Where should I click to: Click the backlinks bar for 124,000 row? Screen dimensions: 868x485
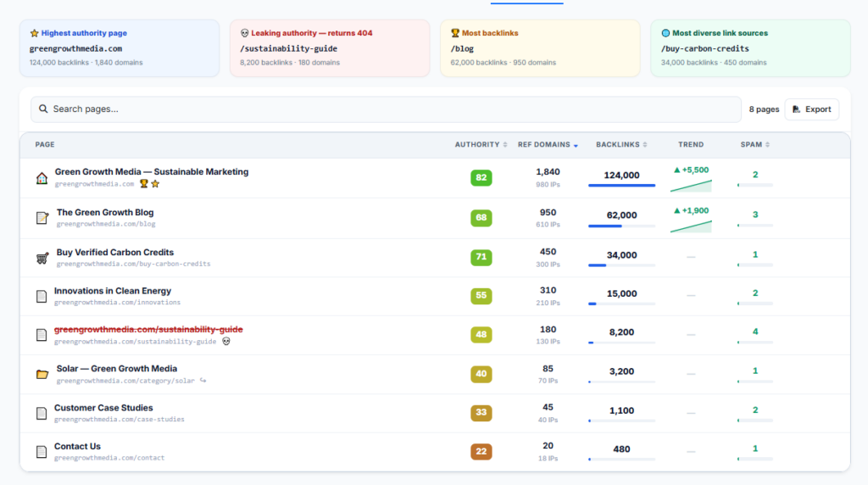[621, 186]
